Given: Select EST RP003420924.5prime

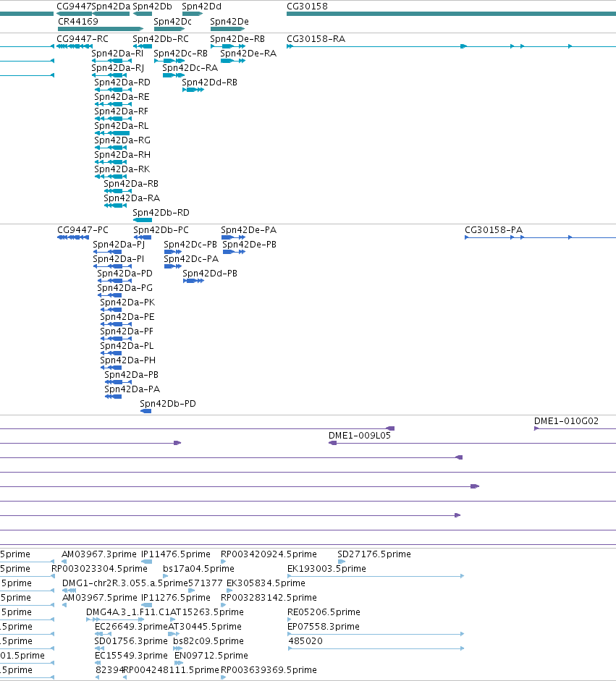Looking at the screenshot, I should click(269, 554).
